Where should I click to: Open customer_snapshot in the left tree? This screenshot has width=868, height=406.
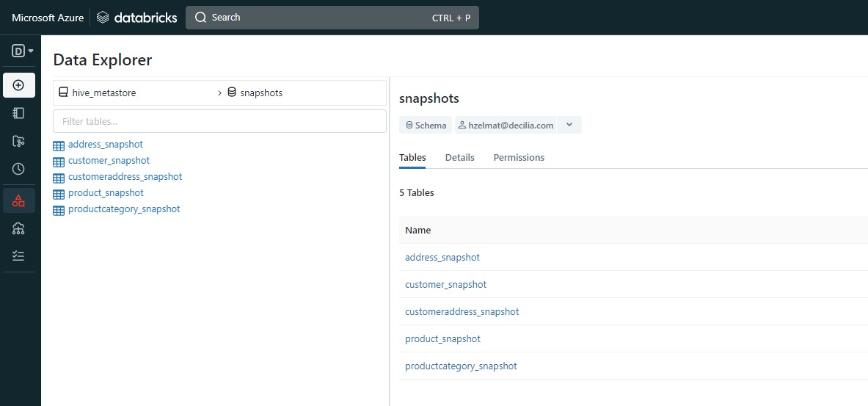point(109,161)
